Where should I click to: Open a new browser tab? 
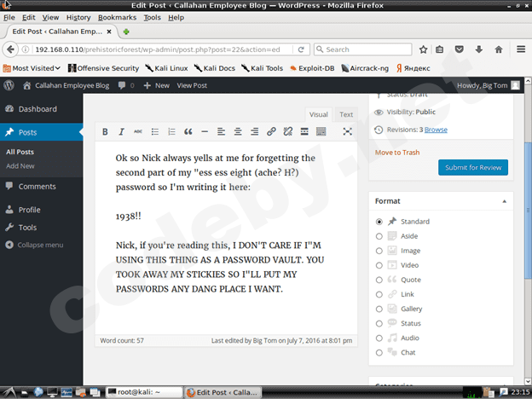[126, 32]
